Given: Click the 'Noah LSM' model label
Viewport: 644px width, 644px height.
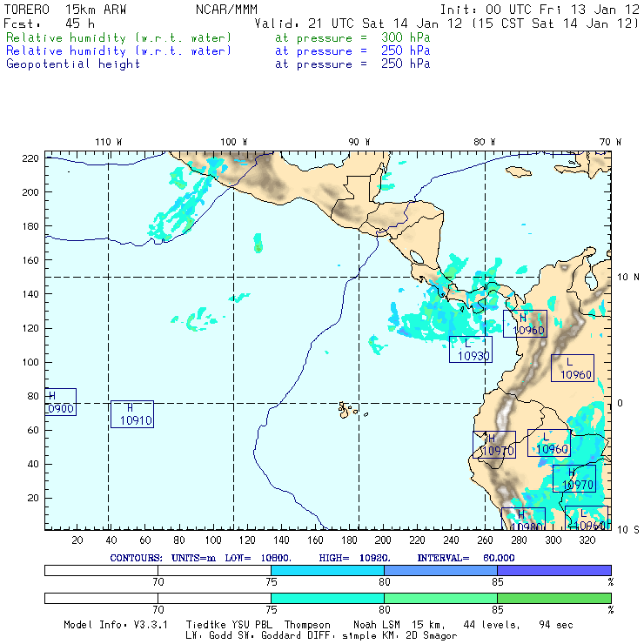Looking at the screenshot, I should 377,625.
